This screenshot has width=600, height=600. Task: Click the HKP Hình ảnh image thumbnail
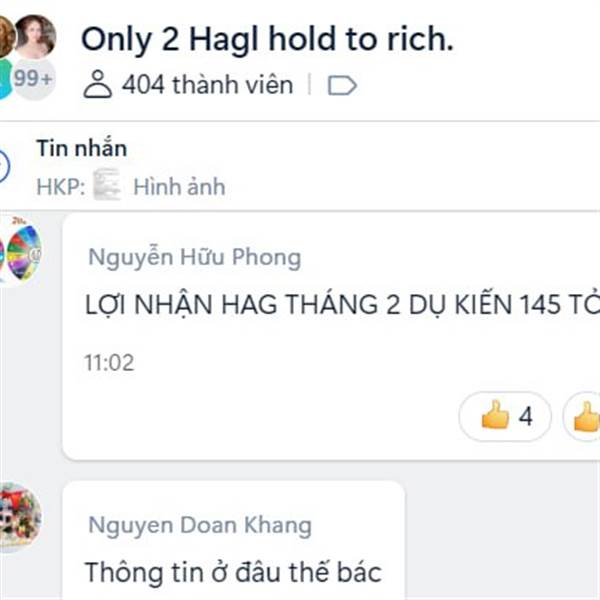tap(107, 184)
